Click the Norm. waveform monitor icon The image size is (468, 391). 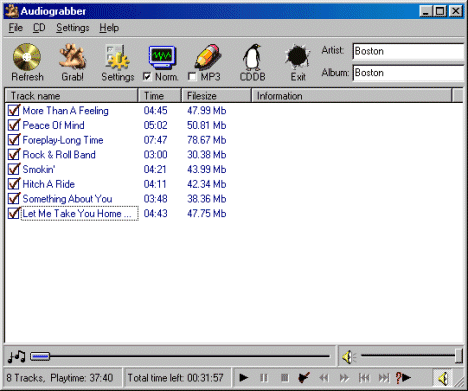pos(162,57)
